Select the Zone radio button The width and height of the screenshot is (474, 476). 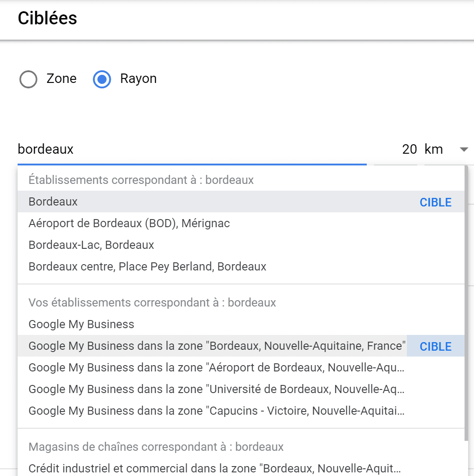pos(28,79)
